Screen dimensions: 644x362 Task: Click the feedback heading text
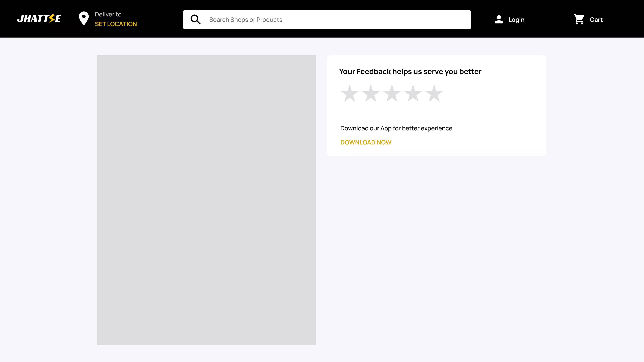410,71
